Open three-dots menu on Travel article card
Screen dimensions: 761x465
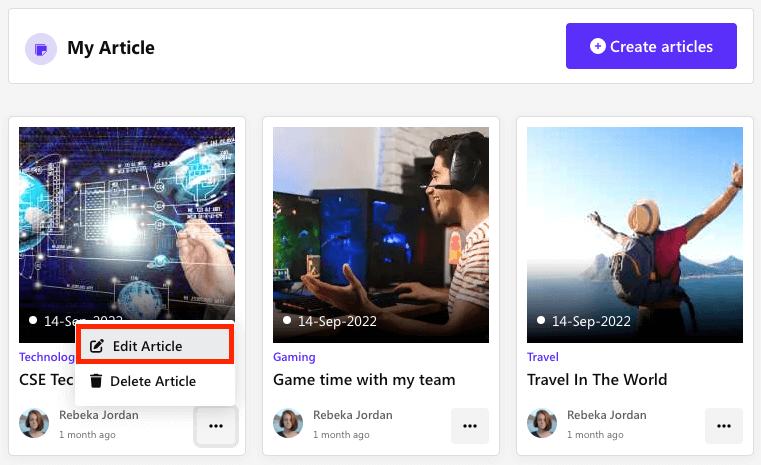coord(724,426)
